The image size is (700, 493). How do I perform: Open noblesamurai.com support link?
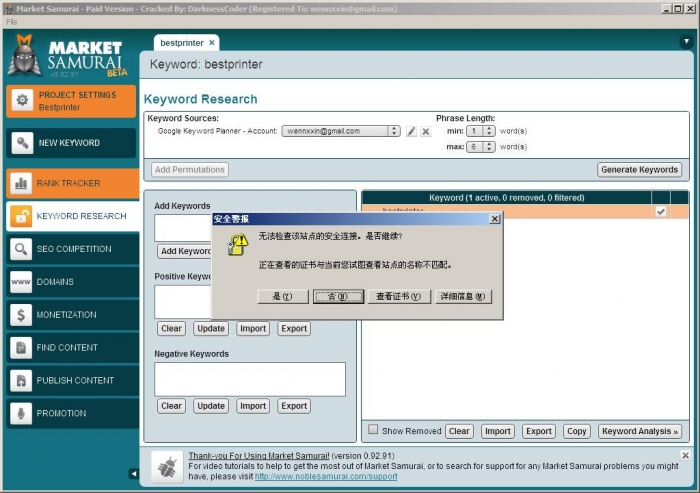pos(326,476)
